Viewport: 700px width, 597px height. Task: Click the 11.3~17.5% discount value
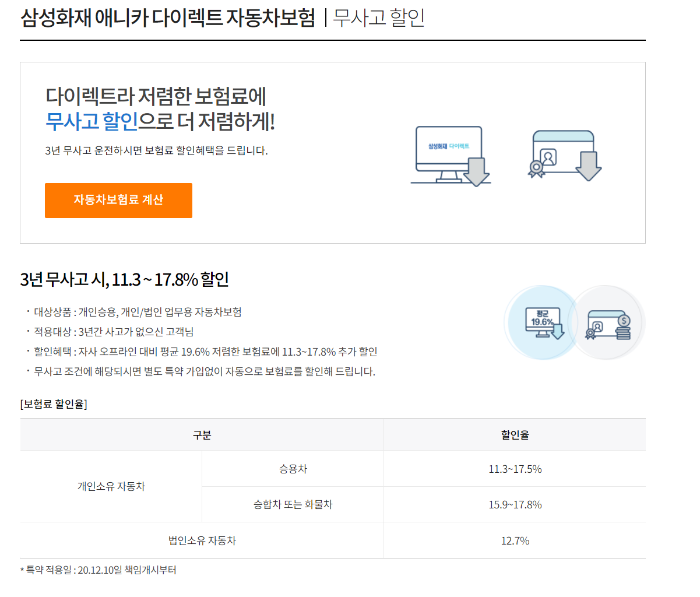tap(515, 469)
